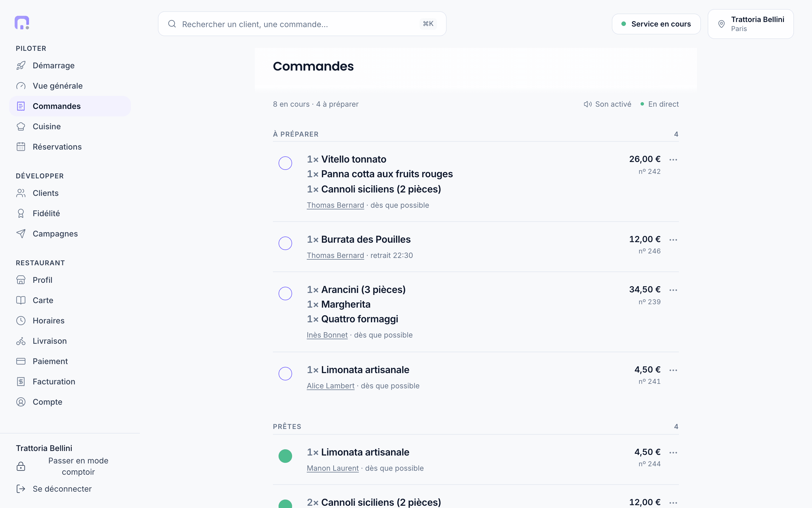Image resolution: width=812 pixels, height=508 pixels.
Task: Click the award ribbon icon beside Fidélité
Action: (x=21, y=213)
